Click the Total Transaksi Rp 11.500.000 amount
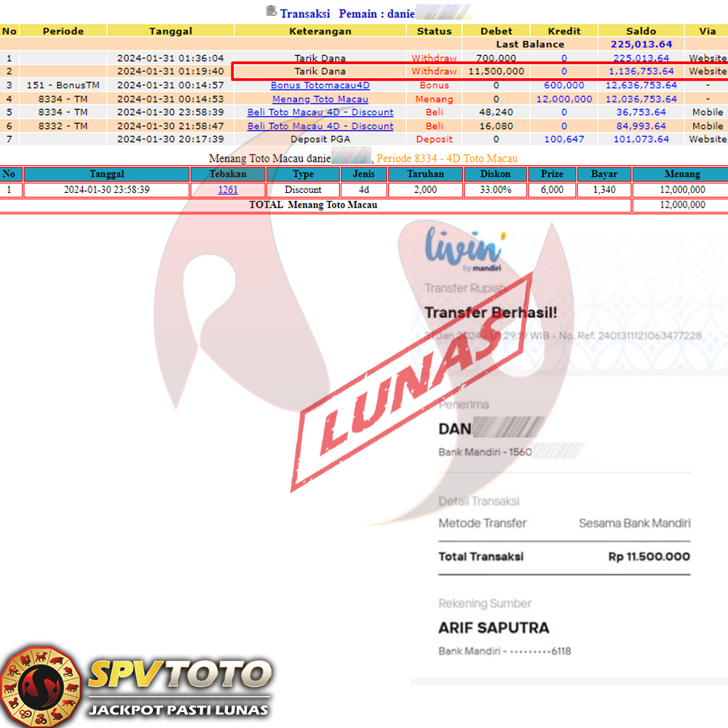The image size is (728, 728). pos(649,557)
